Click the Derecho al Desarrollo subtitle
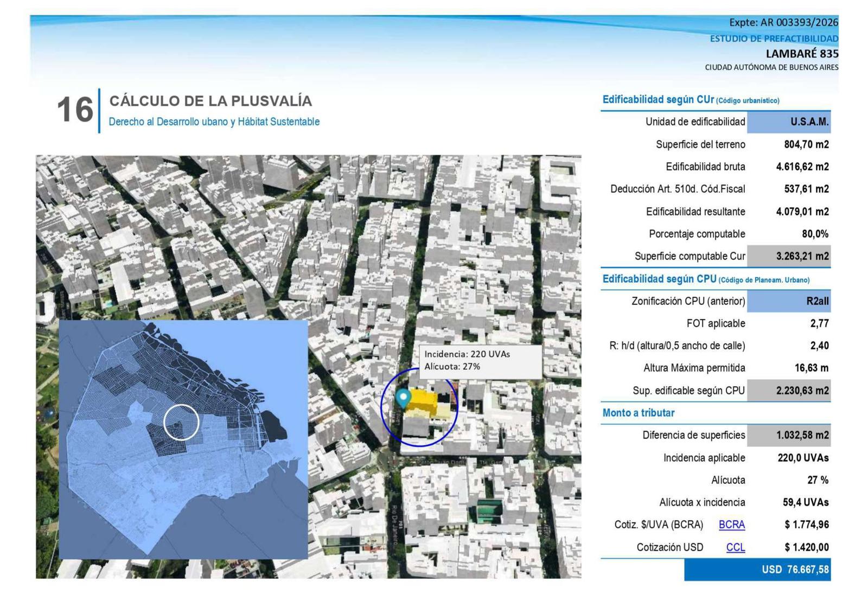 tap(214, 122)
